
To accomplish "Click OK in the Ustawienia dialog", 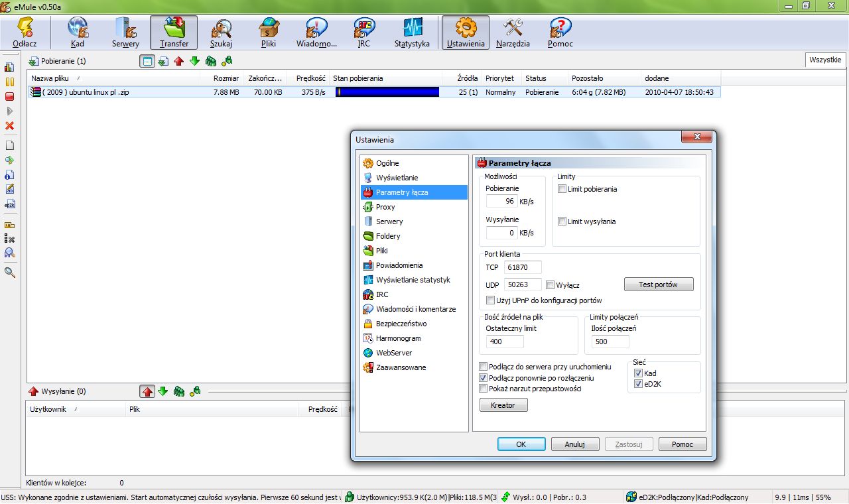I will (521, 444).
